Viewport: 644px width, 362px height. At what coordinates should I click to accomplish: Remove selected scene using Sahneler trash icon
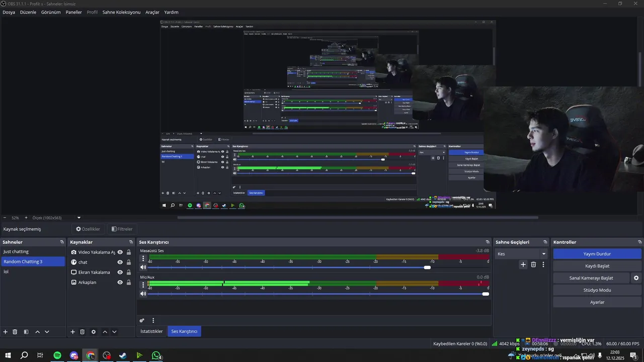pyautogui.click(x=15, y=332)
